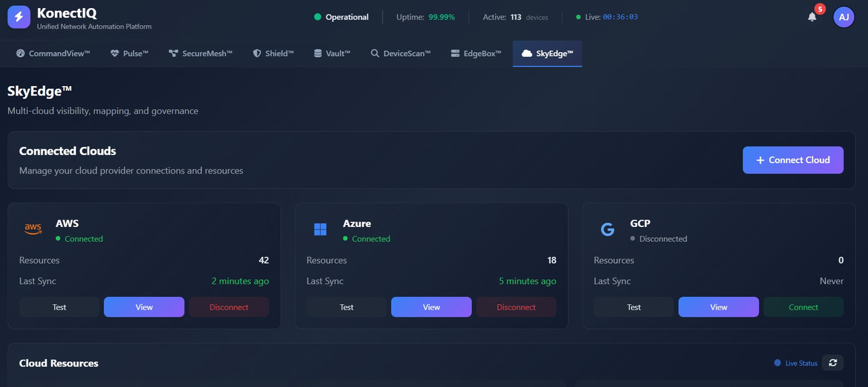Click the Shield tab shield icon
868x387 pixels.
[x=257, y=54]
